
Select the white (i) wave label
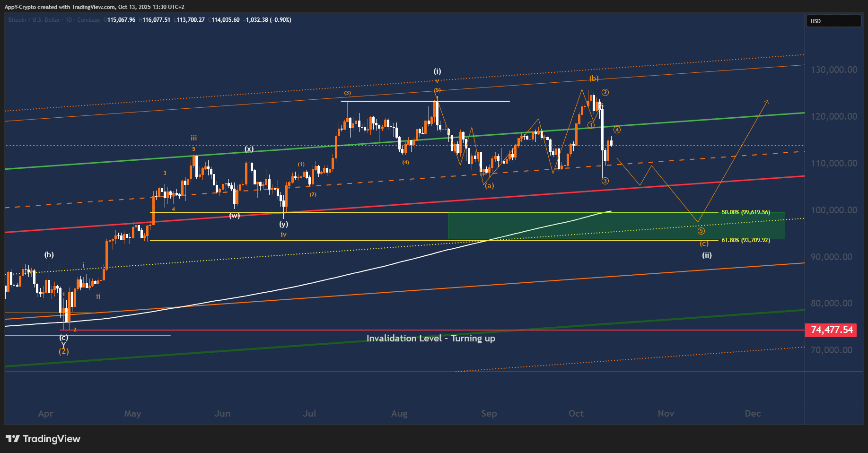tap(437, 71)
